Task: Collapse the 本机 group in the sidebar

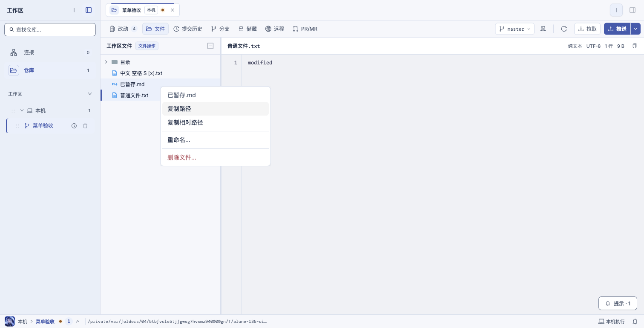Action: (22, 110)
